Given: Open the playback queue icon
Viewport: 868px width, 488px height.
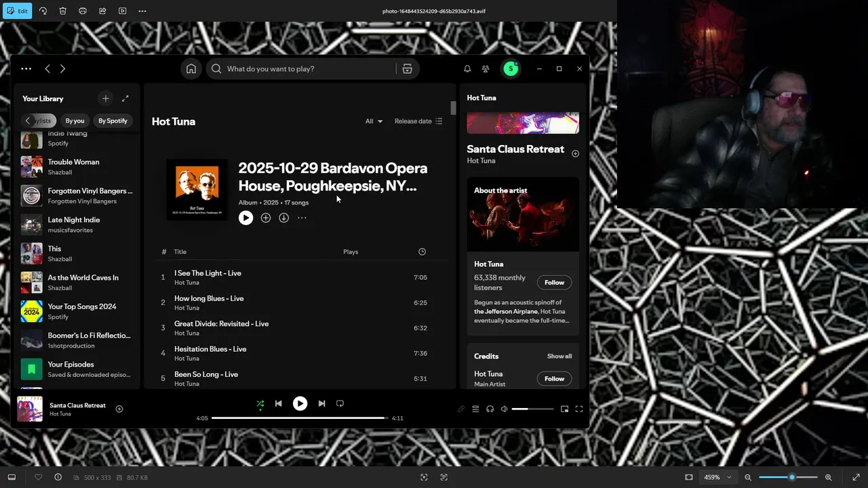Looking at the screenshot, I should coord(475,409).
